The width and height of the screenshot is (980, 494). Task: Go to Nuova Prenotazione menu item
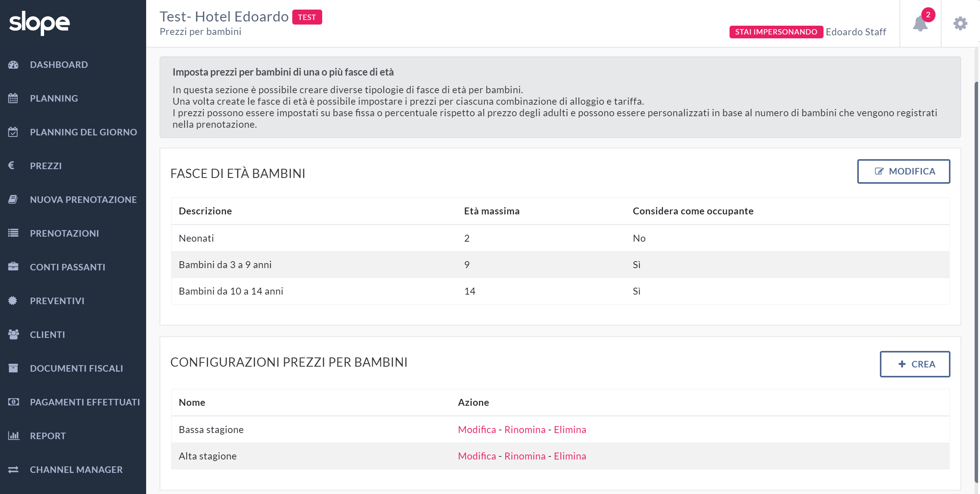point(83,199)
